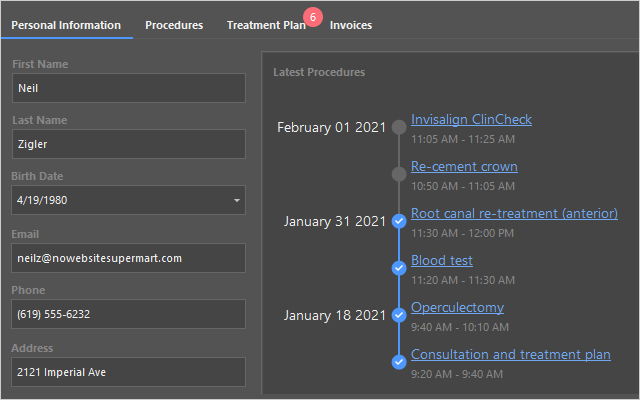Screen dimensions: 640x400
Task: Click the Treatment Plan notification badge
Action: (313, 17)
